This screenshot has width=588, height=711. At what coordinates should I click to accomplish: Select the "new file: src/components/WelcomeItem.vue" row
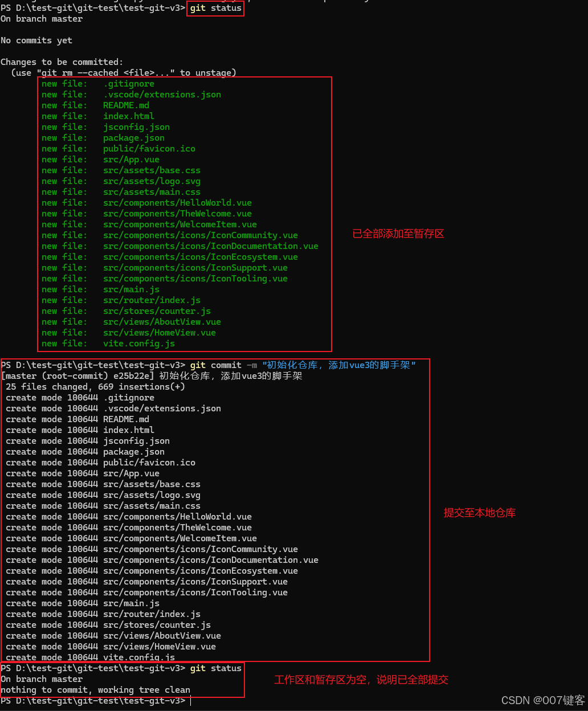149,224
